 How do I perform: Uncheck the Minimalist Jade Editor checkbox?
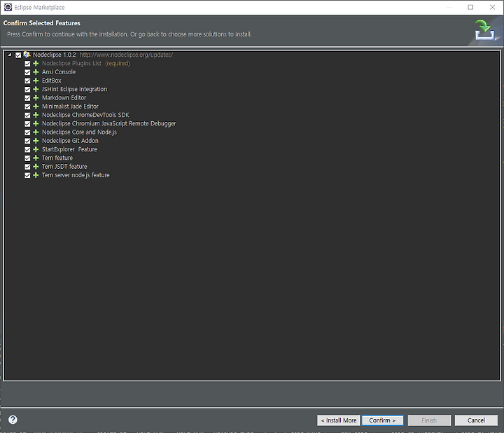coord(27,106)
